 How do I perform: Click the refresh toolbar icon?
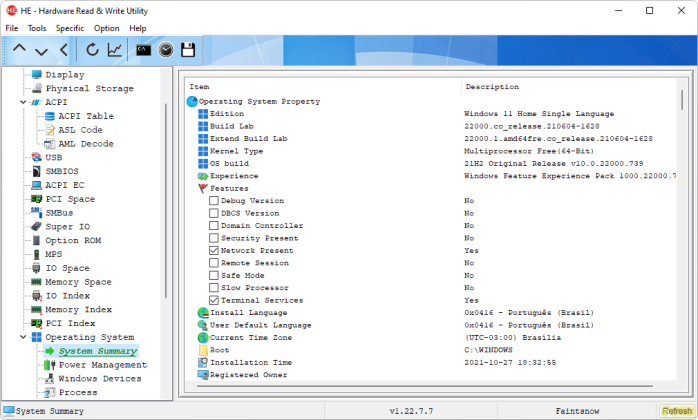92,49
